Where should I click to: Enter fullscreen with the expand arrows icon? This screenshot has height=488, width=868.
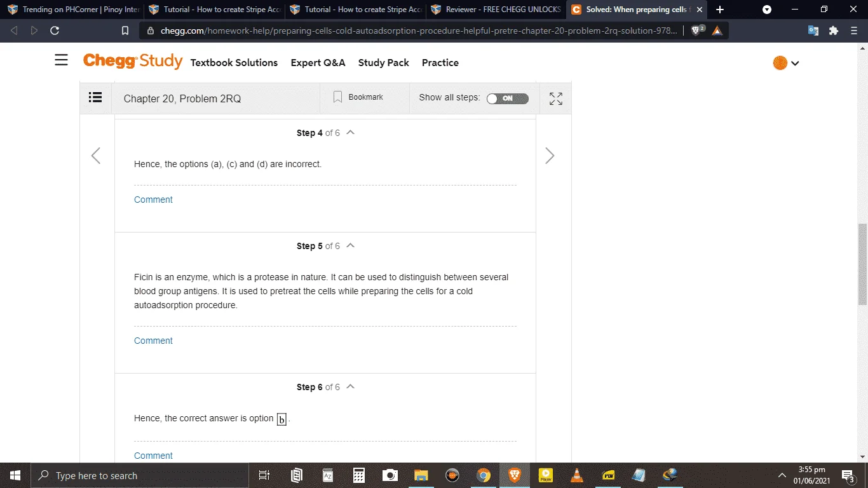pyautogui.click(x=556, y=98)
